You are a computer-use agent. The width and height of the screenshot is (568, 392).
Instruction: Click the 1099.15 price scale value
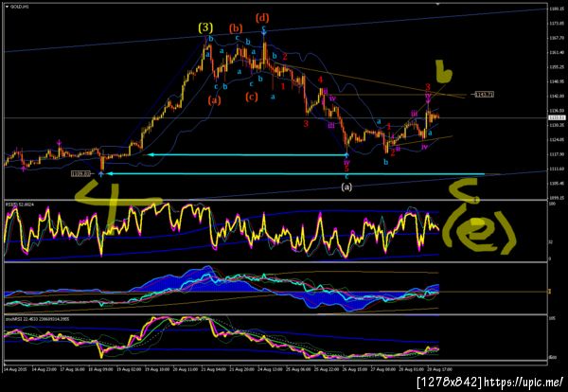[x=556, y=198]
